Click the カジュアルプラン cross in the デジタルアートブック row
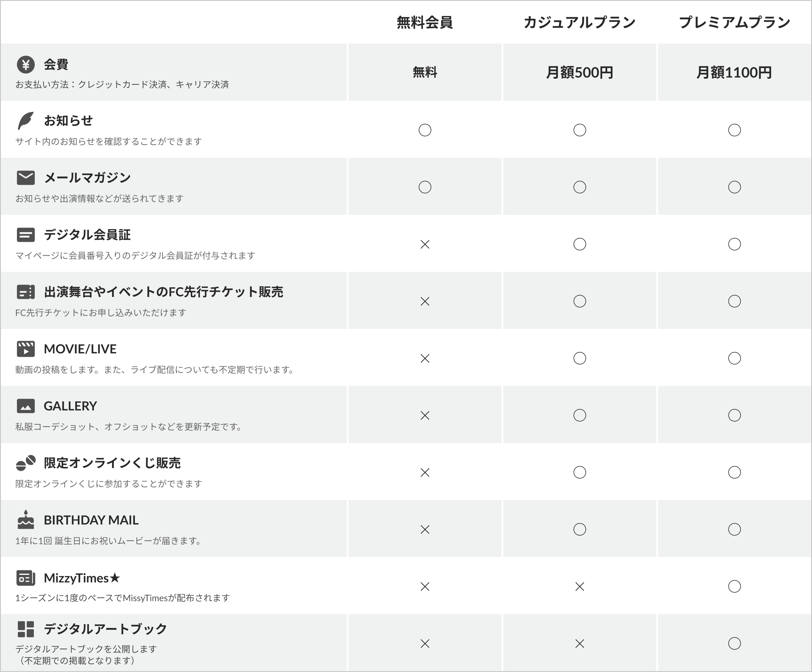812x672 pixels. (580, 643)
